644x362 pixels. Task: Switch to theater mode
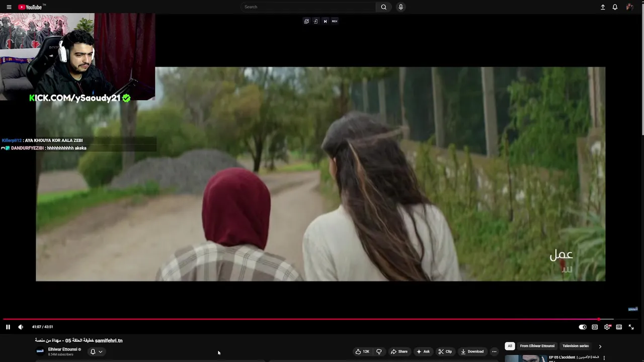pos(619,327)
